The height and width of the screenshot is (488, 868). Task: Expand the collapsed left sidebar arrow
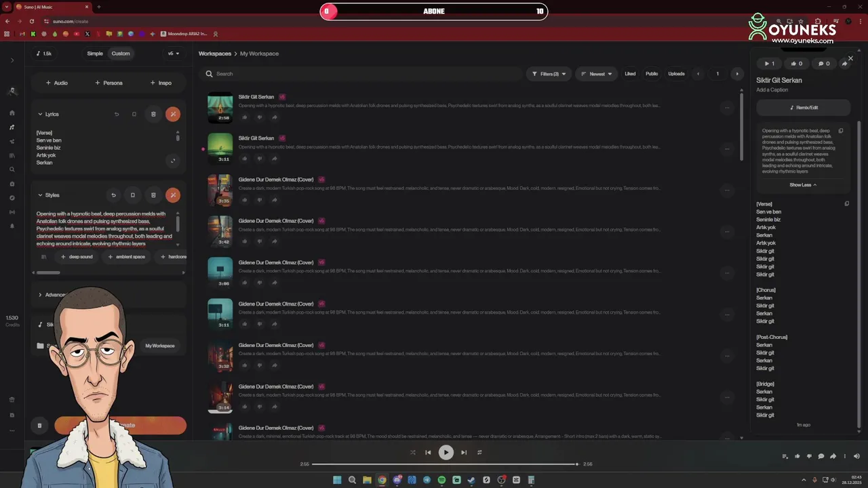[x=12, y=60]
